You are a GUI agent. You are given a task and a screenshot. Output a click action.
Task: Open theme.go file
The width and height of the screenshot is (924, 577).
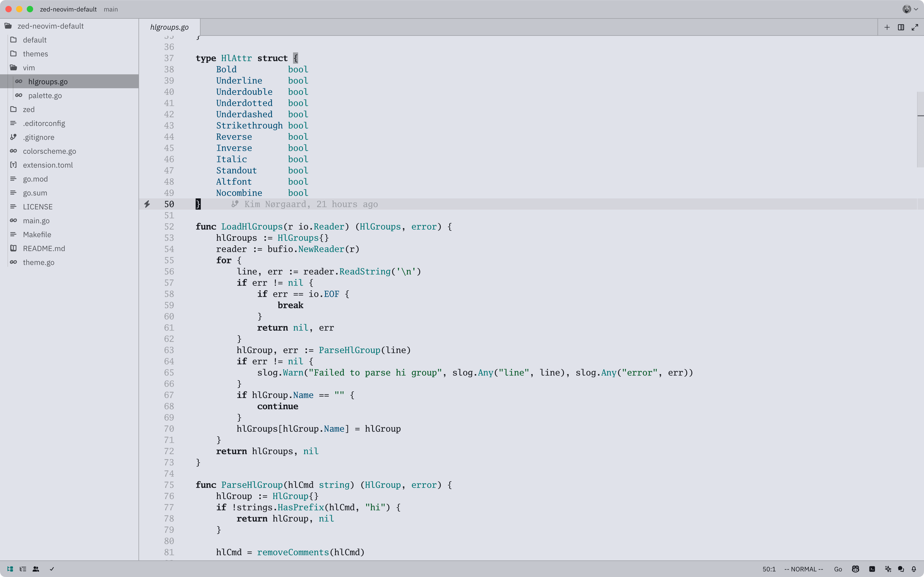[x=69, y=262]
